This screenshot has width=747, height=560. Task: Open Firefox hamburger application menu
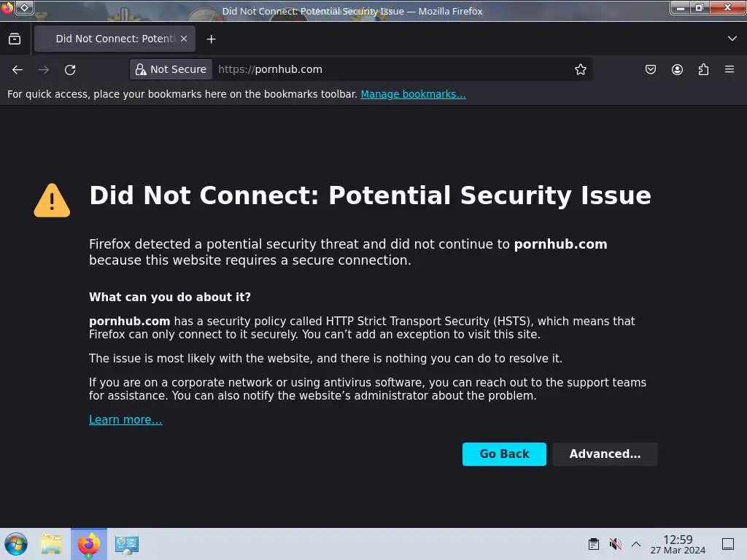pyautogui.click(x=729, y=69)
